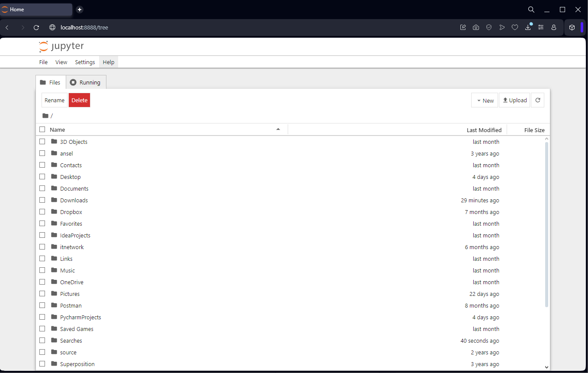This screenshot has width=588, height=373.
Task: Click the 3D Objects folder icon
Action: [54, 141]
